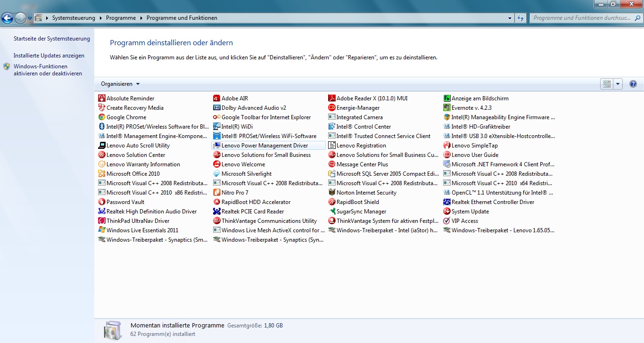Image resolution: width=644 pixels, height=343 pixels.
Task: Click the Windows Live Essentials 2011 flag icon
Action: (101, 230)
